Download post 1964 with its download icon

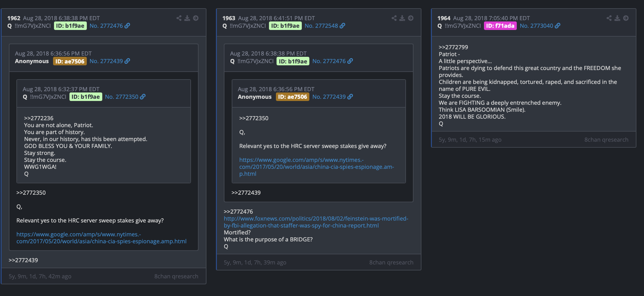click(x=617, y=18)
